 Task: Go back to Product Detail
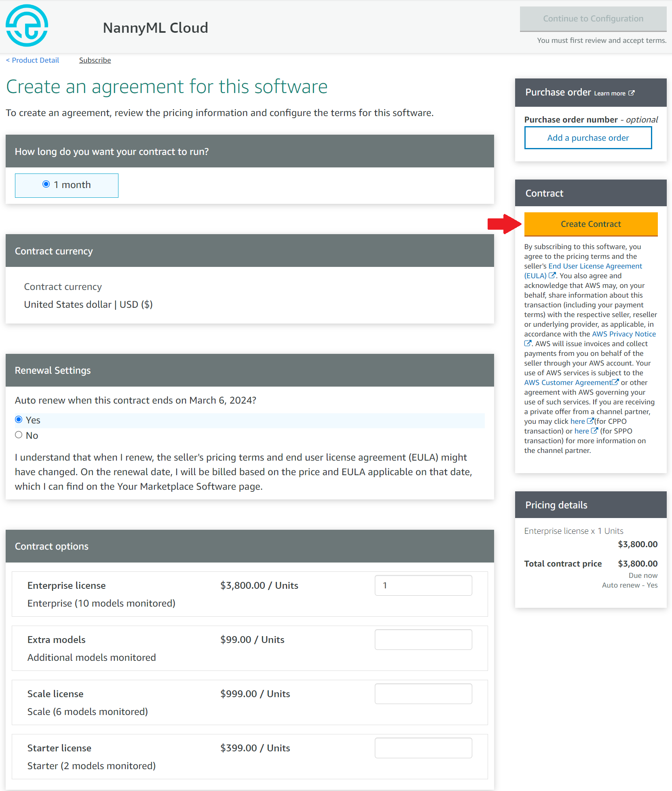click(x=32, y=60)
